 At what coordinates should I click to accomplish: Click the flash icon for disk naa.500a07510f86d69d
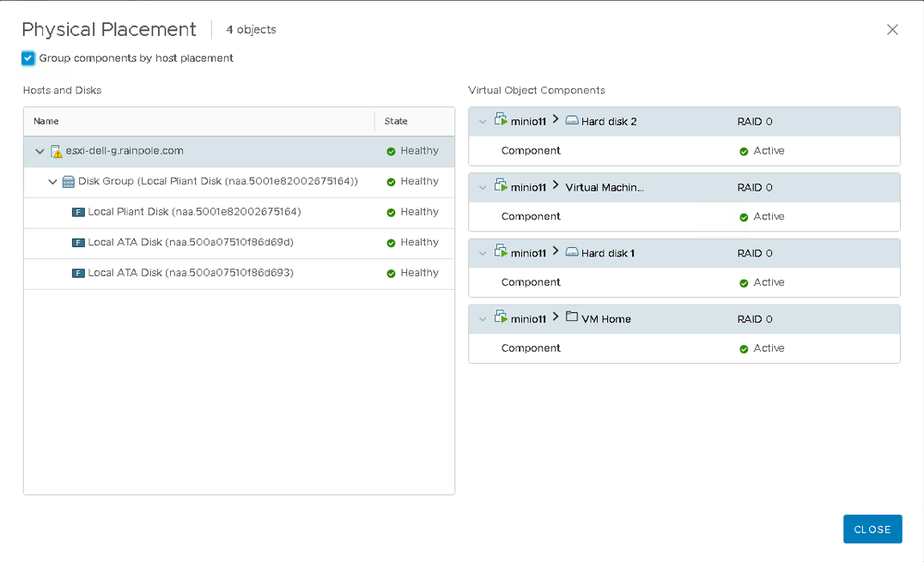tap(78, 243)
